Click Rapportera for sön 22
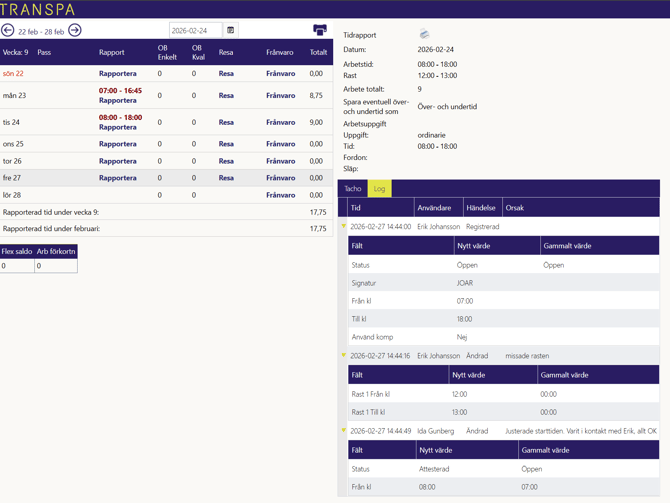The height and width of the screenshot is (503, 670). coord(118,74)
